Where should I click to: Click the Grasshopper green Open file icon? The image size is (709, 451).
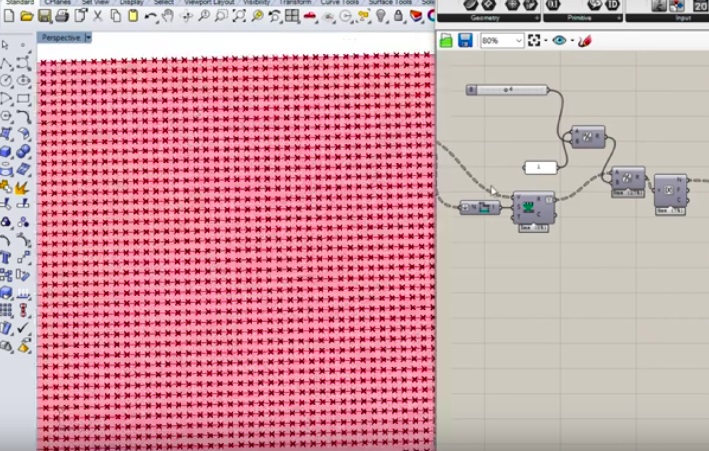point(446,41)
